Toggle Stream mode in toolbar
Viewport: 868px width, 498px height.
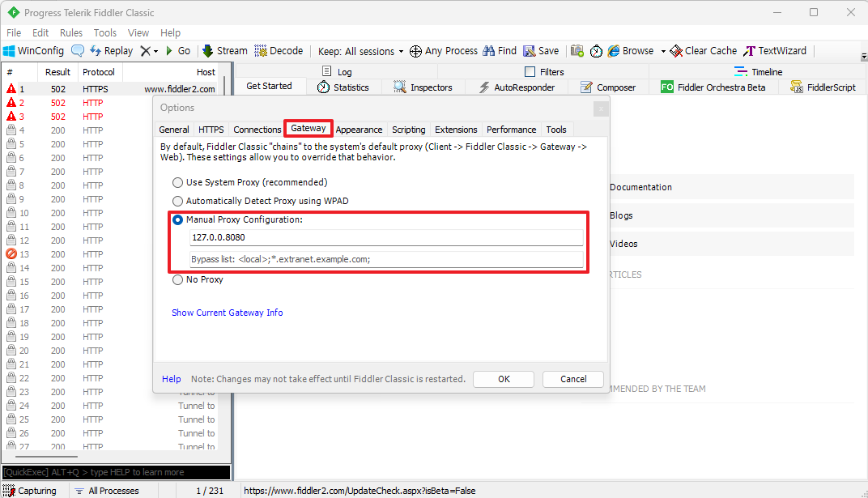pos(225,51)
